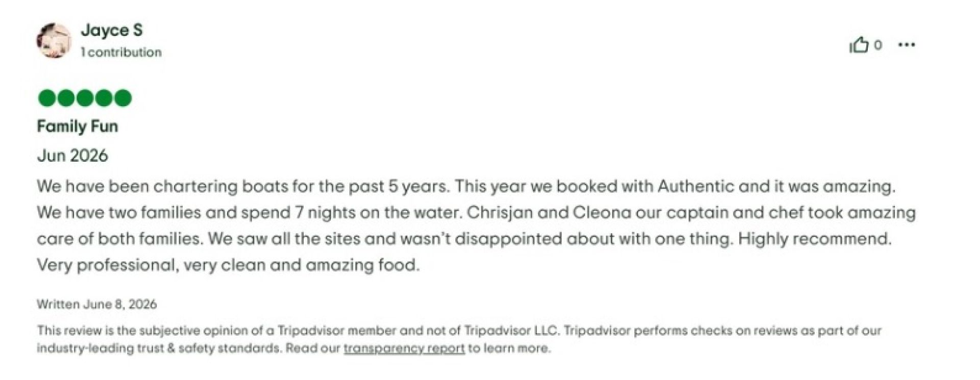
Task: Click the helpful vote count showing 0
Action: click(x=878, y=45)
